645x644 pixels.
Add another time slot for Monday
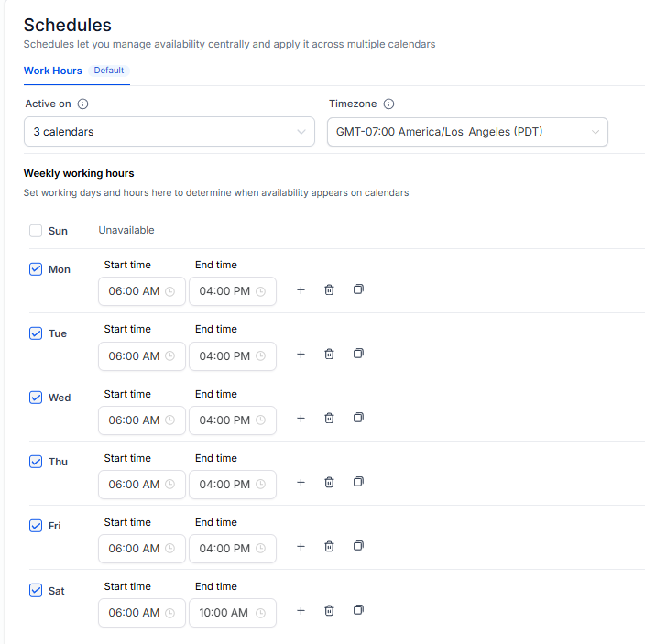(301, 289)
